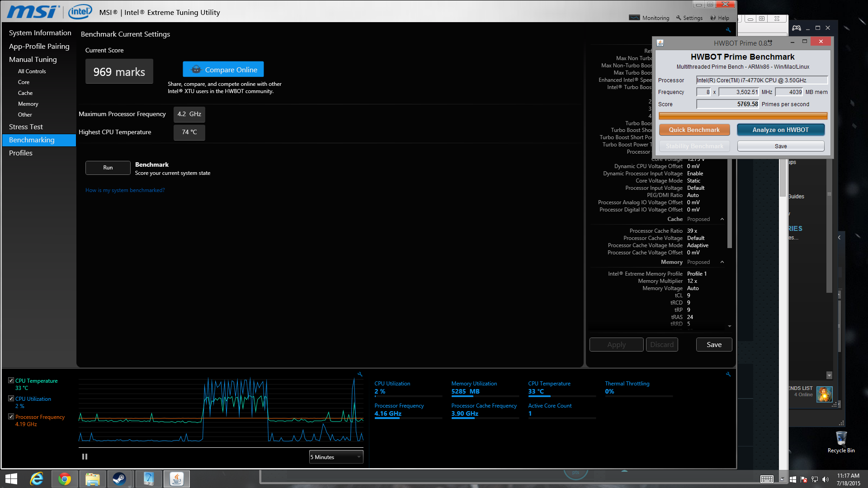The width and height of the screenshot is (868, 488).
Task: Click the Java icon in HWBOT Prime title bar
Action: (660, 43)
